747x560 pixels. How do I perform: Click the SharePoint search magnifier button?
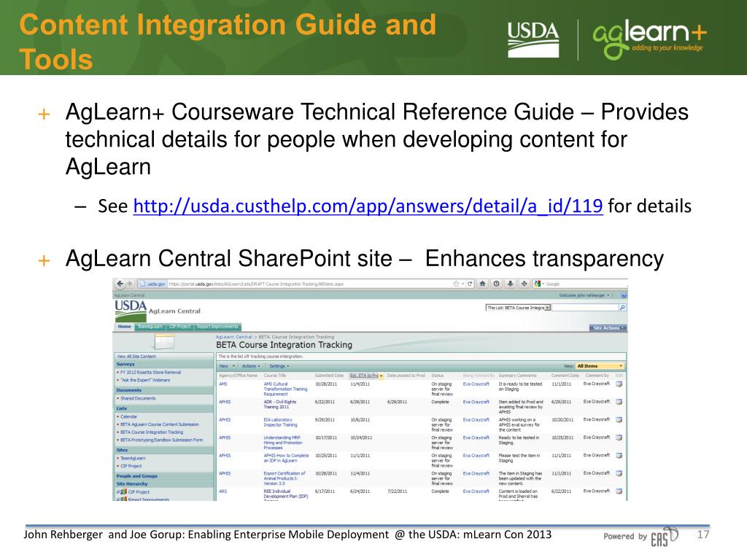[x=622, y=308]
